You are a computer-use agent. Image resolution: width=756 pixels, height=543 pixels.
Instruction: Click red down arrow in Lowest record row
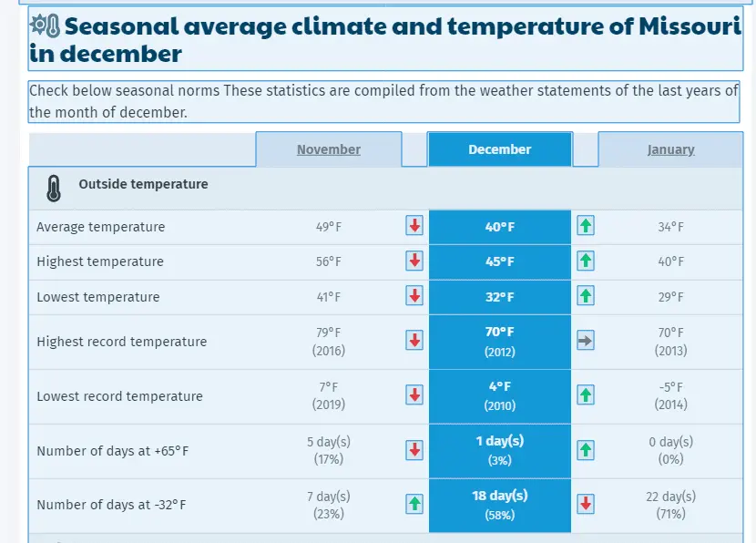point(414,395)
